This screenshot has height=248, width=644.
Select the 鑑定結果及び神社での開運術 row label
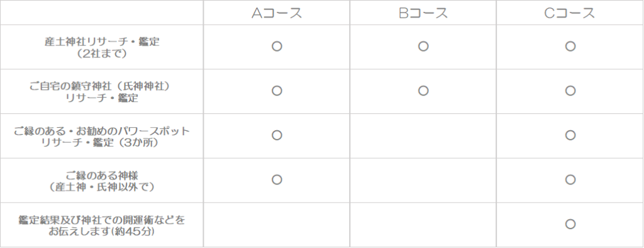click(x=102, y=225)
